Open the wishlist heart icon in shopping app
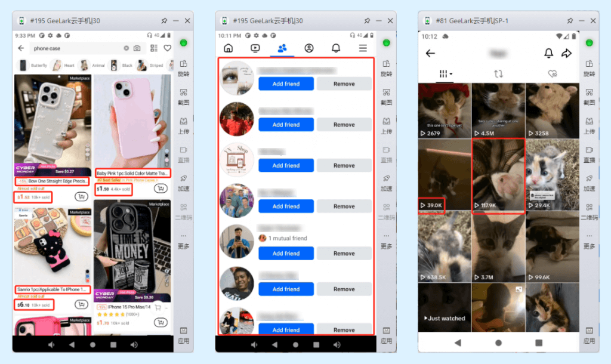611x364 pixels. pyautogui.click(x=168, y=48)
